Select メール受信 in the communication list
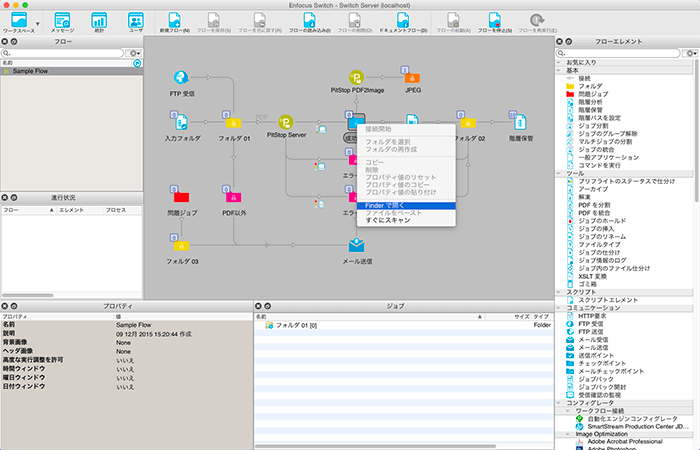The width and height of the screenshot is (700, 450). (593, 340)
